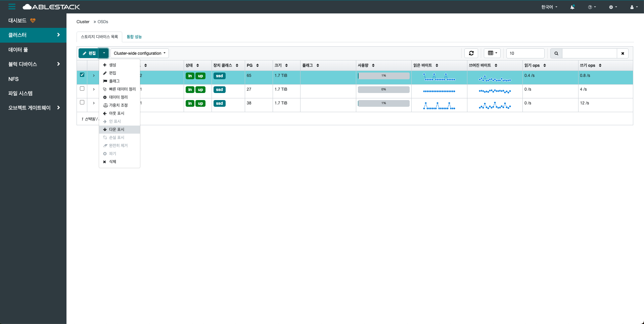Select '다운 표시' from the menu
Viewport: 644px width, 324px height.
(x=117, y=130)
